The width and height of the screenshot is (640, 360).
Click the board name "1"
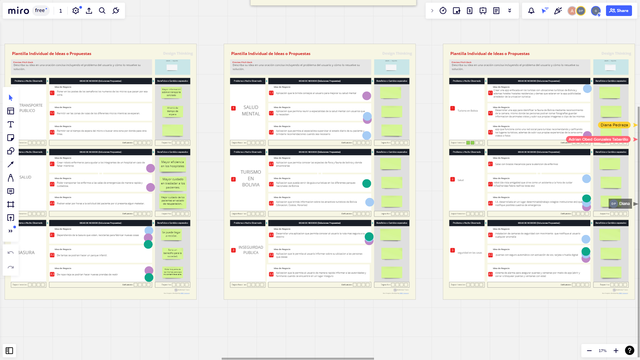click(60, 11)
